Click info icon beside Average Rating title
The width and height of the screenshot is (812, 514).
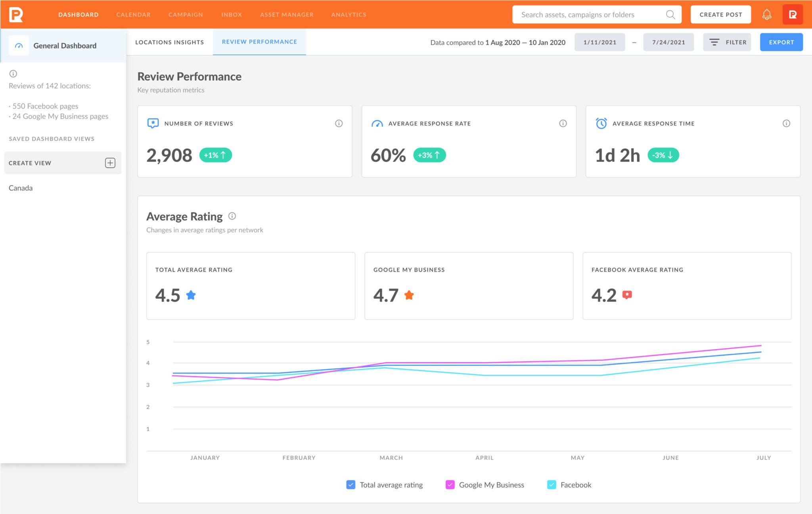232,216
